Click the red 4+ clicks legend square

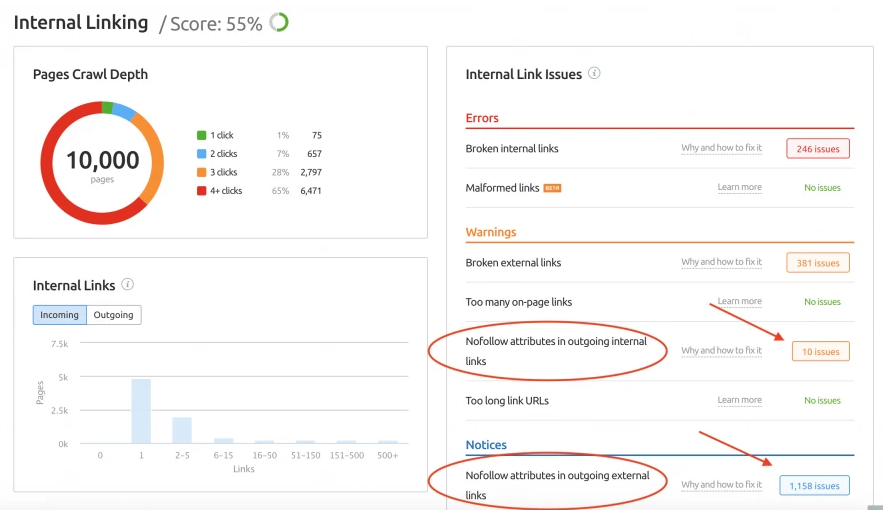pos(201,190)
